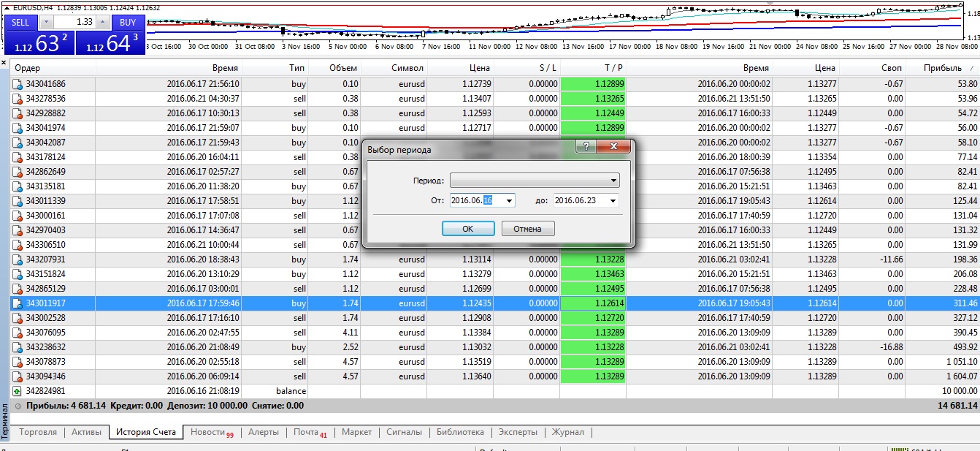Image resolution: width=980 pixels, height=451 pixels.
Task: Click the icon of order 343011339
Action: coord(18,201)
